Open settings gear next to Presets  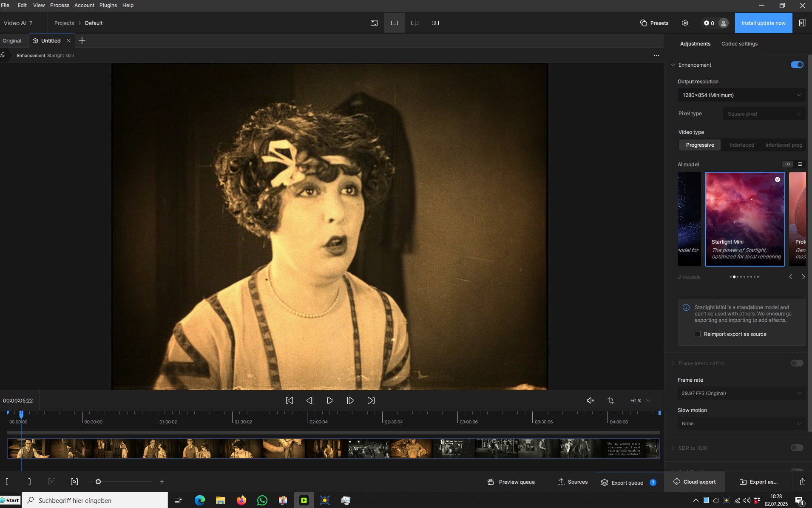tap(685, 23)
